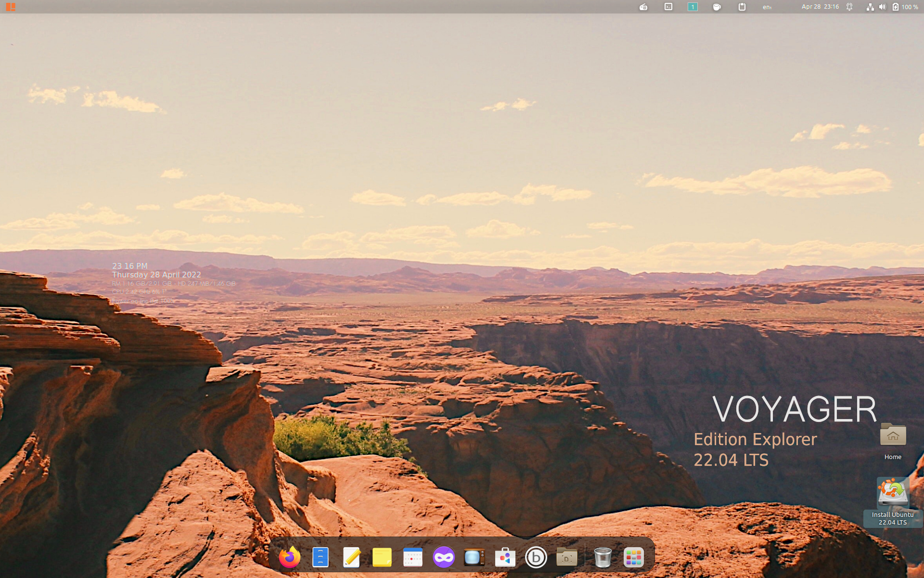Open the circled 'b' app in dock
Viewport: 924px width, 578px height.
point(536,557)
